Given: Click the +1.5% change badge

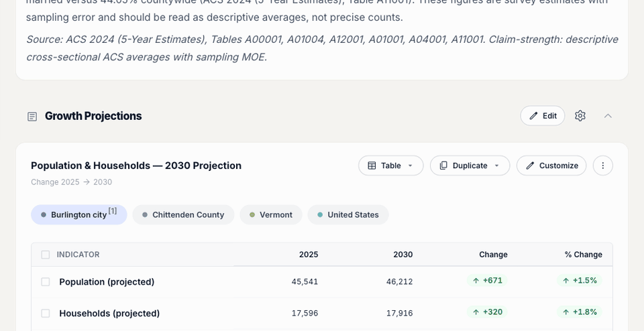Looking at the screenshot, I should coord(580,281).
